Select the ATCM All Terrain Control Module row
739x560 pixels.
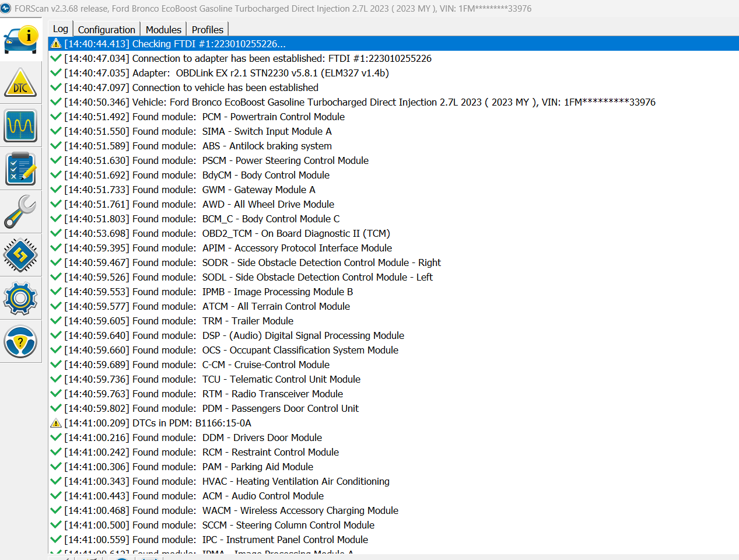pos(393,306)
